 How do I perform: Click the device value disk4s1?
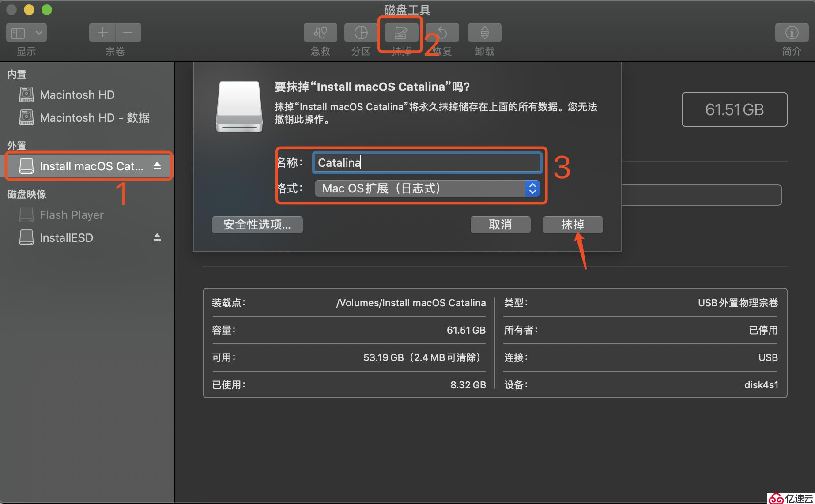point(761,385)
